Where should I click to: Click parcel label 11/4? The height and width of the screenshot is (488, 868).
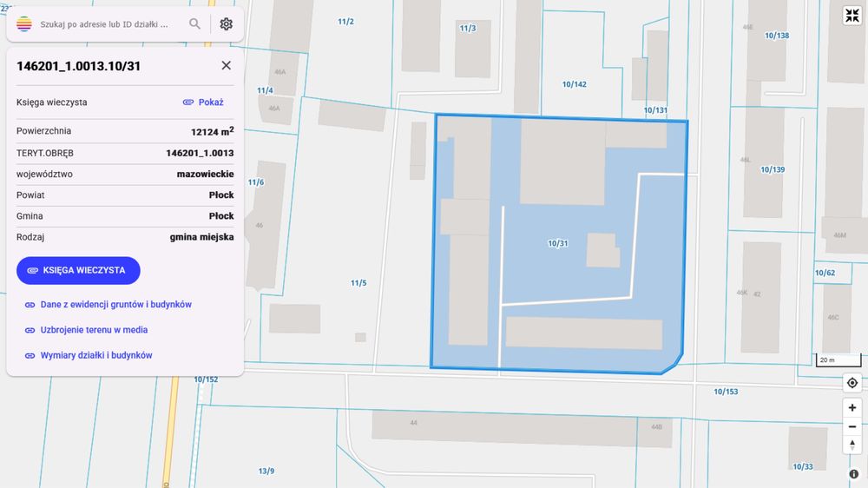(265, 90)
